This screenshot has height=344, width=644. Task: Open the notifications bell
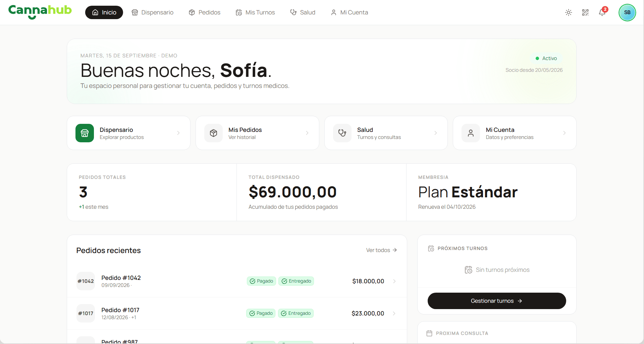602,12
